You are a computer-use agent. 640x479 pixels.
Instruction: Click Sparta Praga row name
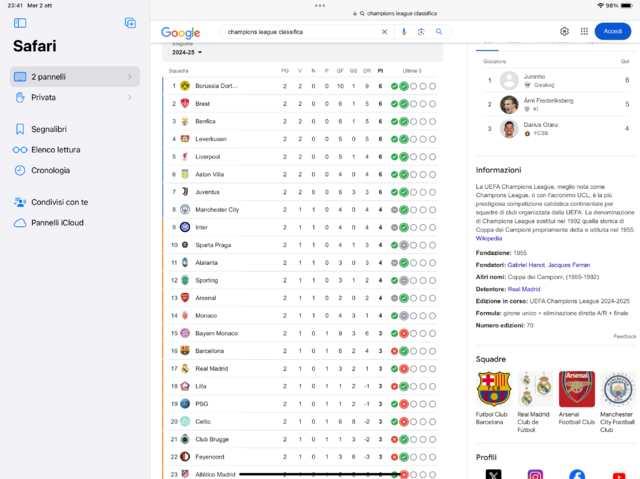[213, 245]
